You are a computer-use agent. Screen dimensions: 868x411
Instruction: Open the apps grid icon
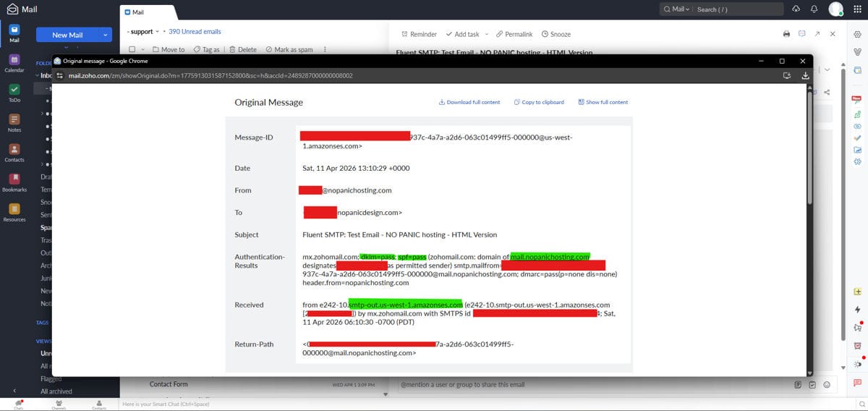[x=857, y=9]
